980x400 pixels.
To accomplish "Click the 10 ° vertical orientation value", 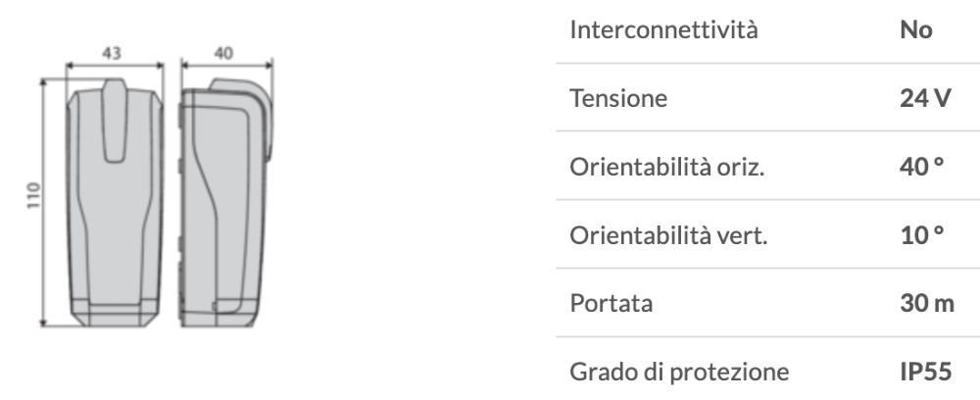I will 921,234.
